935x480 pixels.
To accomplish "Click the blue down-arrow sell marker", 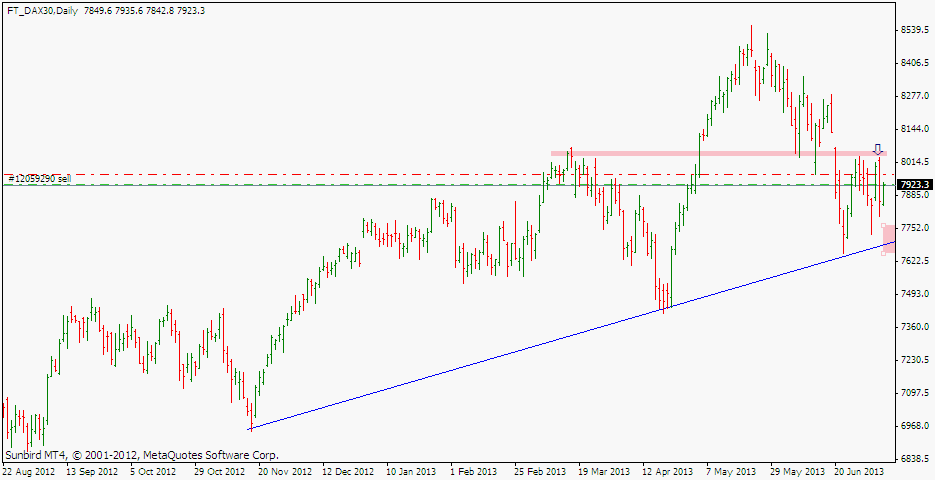I will [x=878, y=149].
